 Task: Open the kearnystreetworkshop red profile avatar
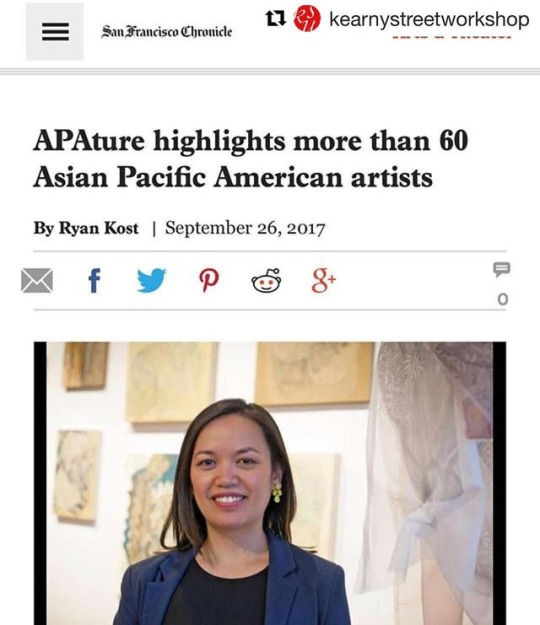[307, 18]
